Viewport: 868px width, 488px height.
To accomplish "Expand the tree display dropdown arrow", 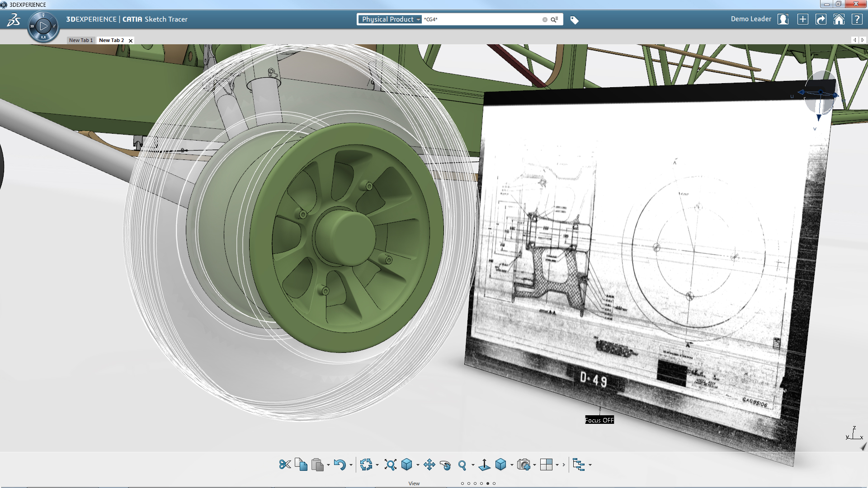I will pyautogui.click(x=590, y=465).
